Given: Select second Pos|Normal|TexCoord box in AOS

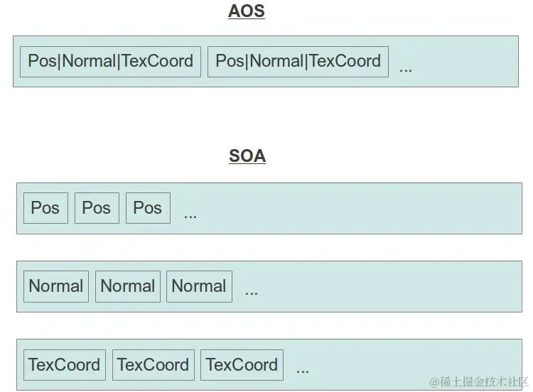Looking at the screenshot, I should (x=298, y=62).
